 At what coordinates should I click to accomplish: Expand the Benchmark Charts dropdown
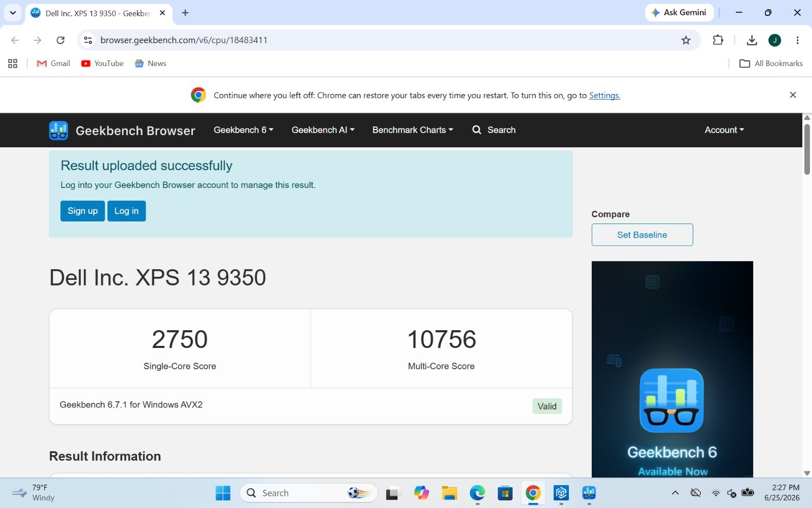pyautogui.click(x=413, y=130)
